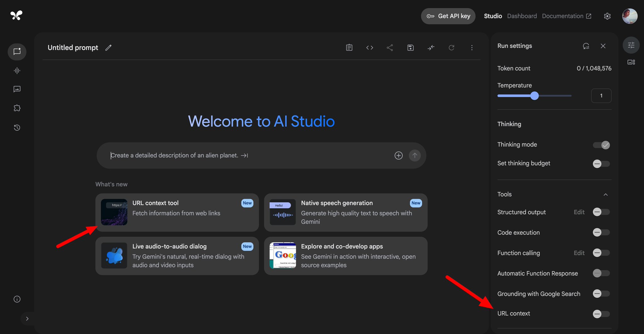Screen dimensions: 644x334
Task: Save the prompt with the floppy disk icon
Action: click(410, 48)
